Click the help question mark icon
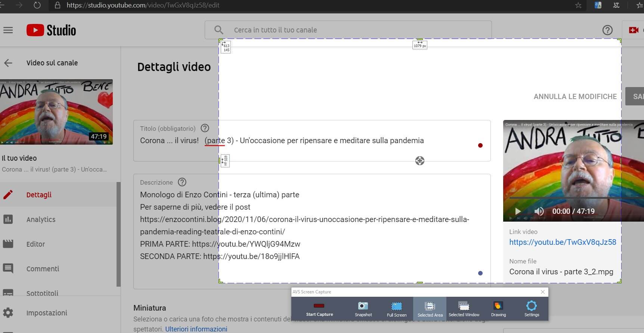 [x=607, y=30]
